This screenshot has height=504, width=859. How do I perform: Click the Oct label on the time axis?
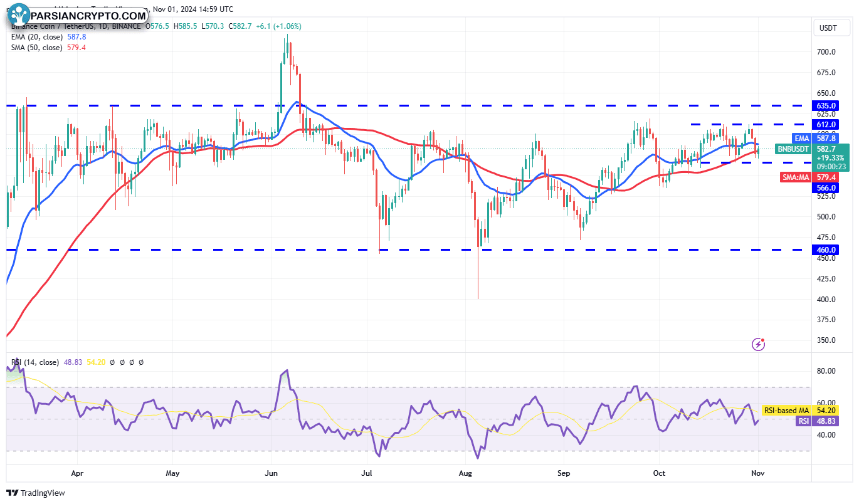(x=659, y=475)
